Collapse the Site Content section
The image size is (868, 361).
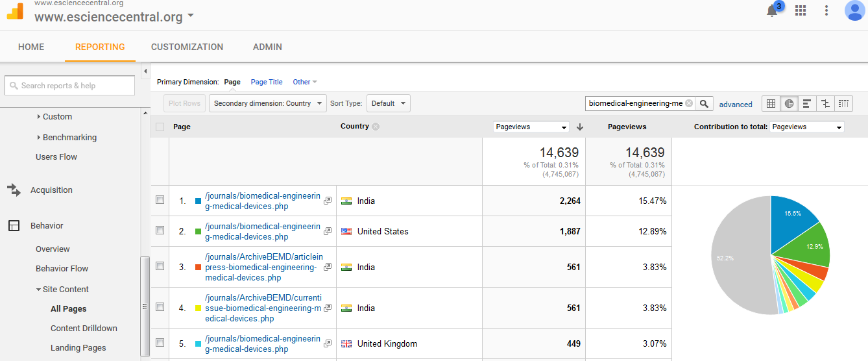pos(62,290)
